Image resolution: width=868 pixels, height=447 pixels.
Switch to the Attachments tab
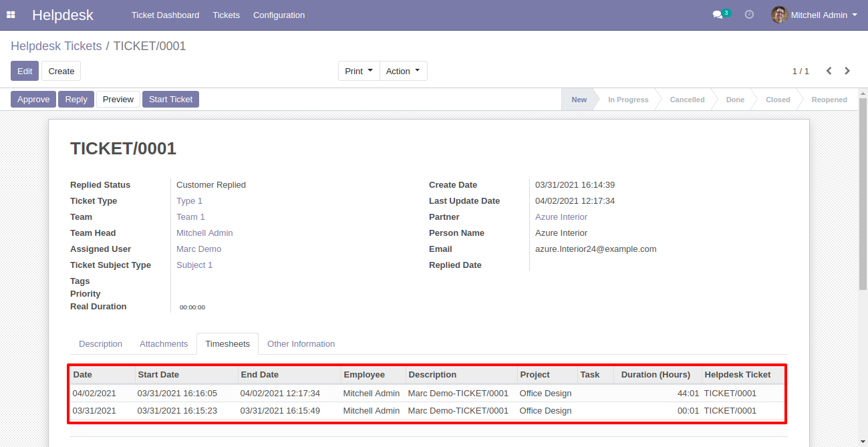tap(164, 344)
